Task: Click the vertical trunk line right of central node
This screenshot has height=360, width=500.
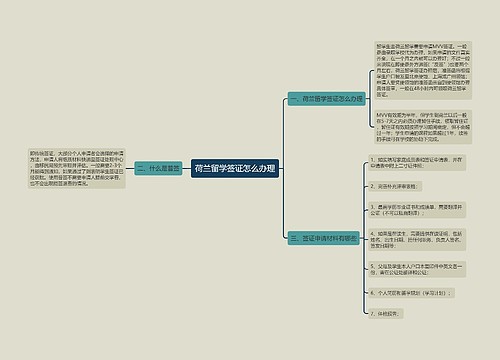Action: click(x=283, y=168)
